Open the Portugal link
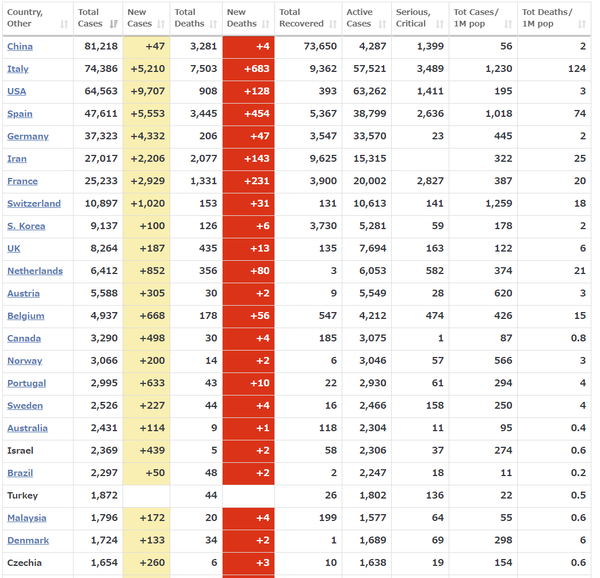The width and height of the screenshot is (600, 578). tap(26, 383)
